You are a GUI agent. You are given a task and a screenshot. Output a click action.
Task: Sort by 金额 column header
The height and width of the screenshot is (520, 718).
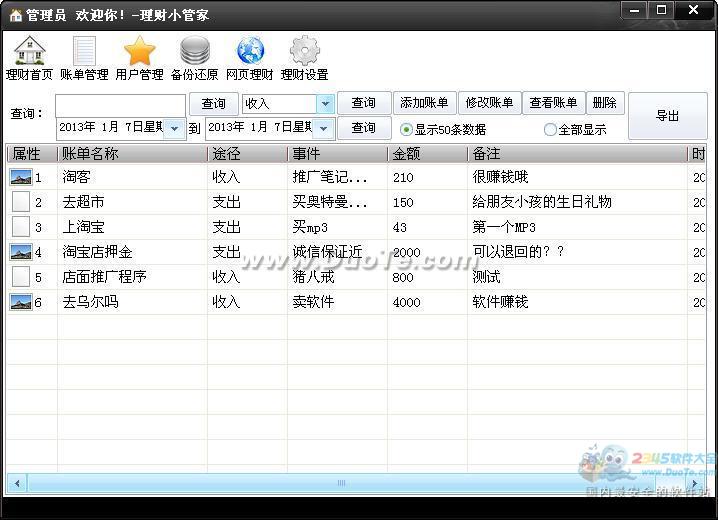click(426, 153)
